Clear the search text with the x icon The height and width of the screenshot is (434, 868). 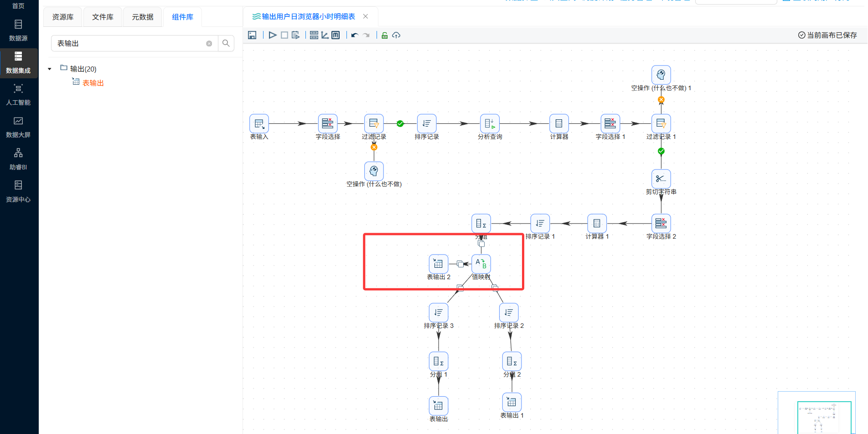(209, 44)
